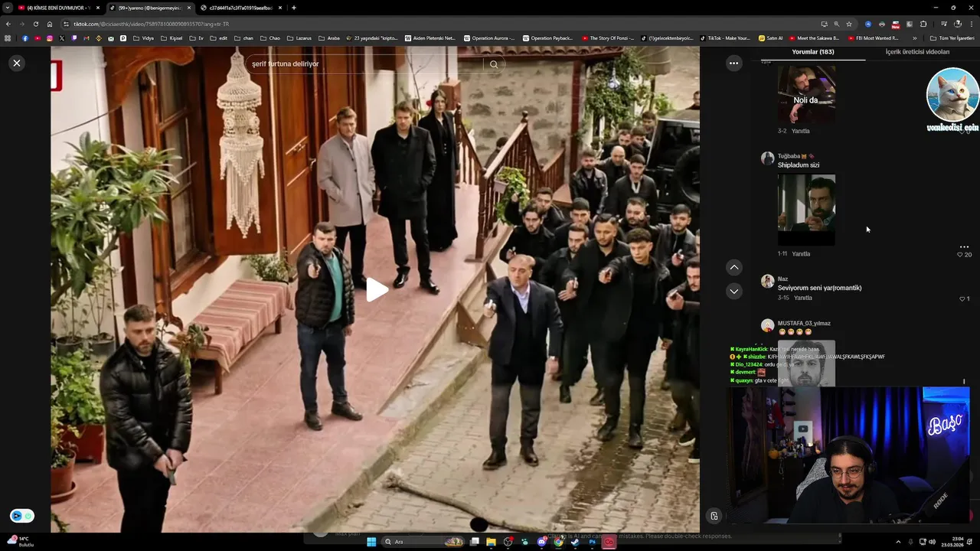Viewport: 980px width, 551px height.
Task: Open FBI Most Wanted bookmark
Action: click(x=872, y=38)
